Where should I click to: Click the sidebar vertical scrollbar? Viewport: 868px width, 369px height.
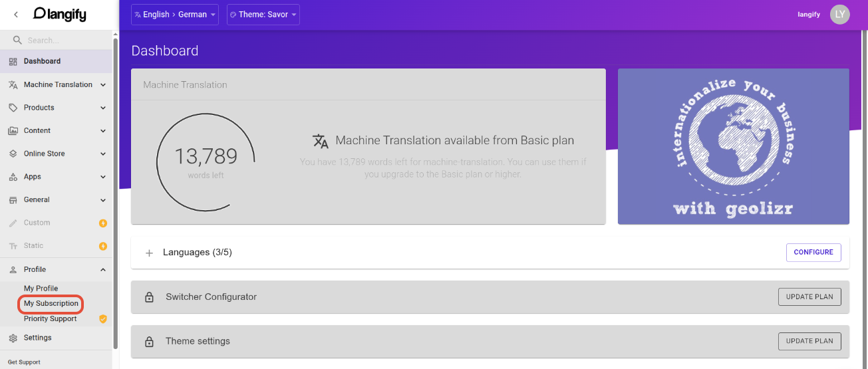pyautogui.click(x=116, y=193)
